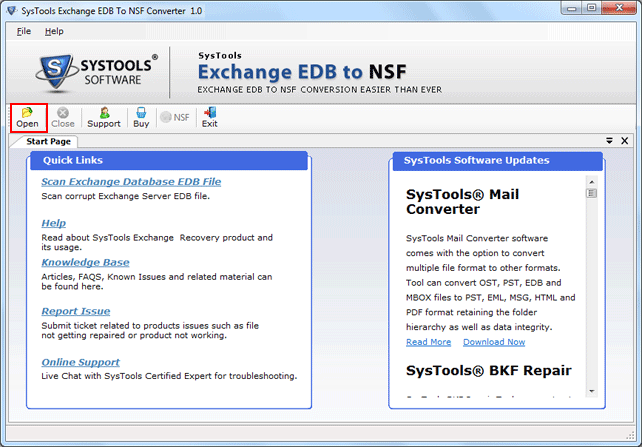Maximize the converter window
The height and width of the screenshot is (447, 642).
(591, 8)
